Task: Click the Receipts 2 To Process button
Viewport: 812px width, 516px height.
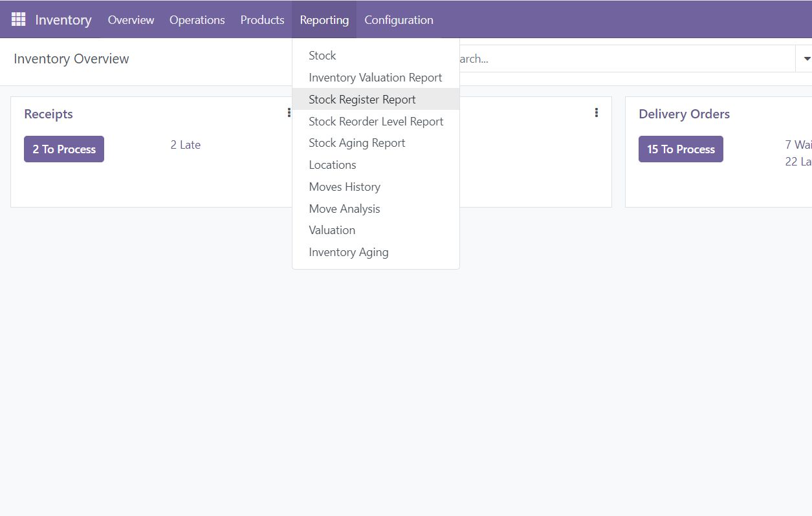Action: 64,149
